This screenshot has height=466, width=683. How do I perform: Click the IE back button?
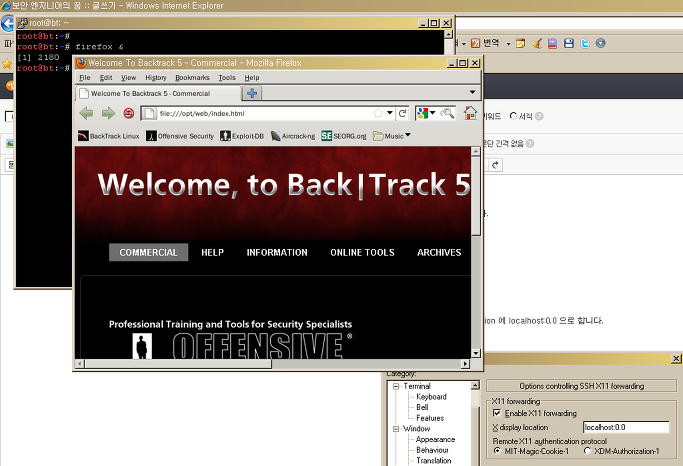click(7, 23)
